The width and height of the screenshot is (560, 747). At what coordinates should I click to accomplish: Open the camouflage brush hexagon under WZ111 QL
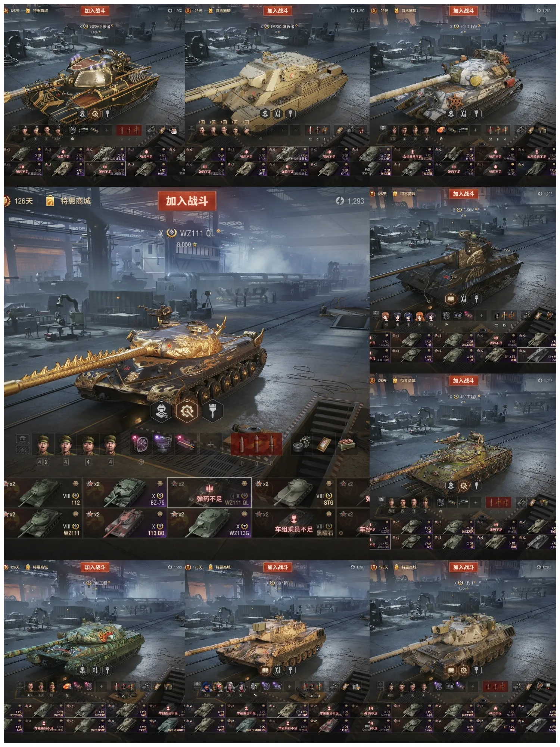pyautogui.click(x=212, y=411)
